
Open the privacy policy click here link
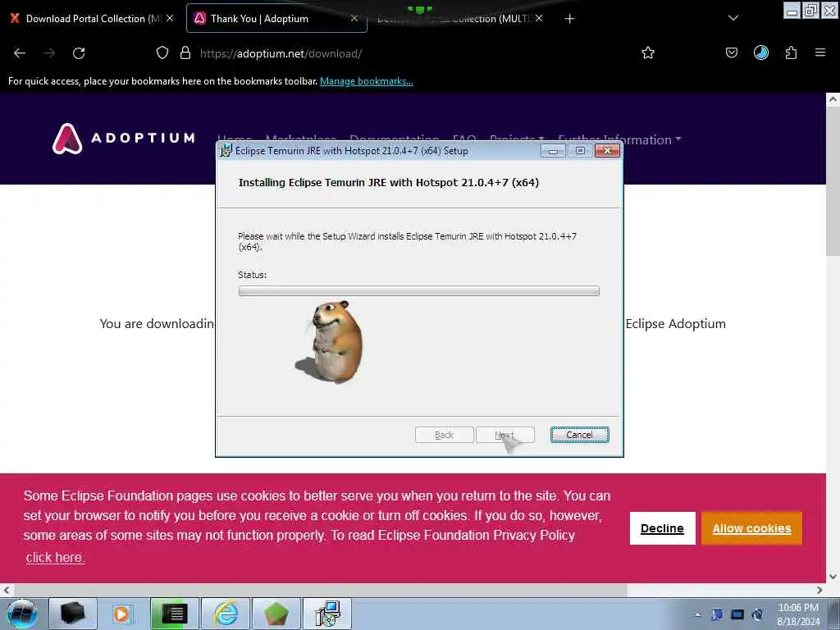coord(55,557)
